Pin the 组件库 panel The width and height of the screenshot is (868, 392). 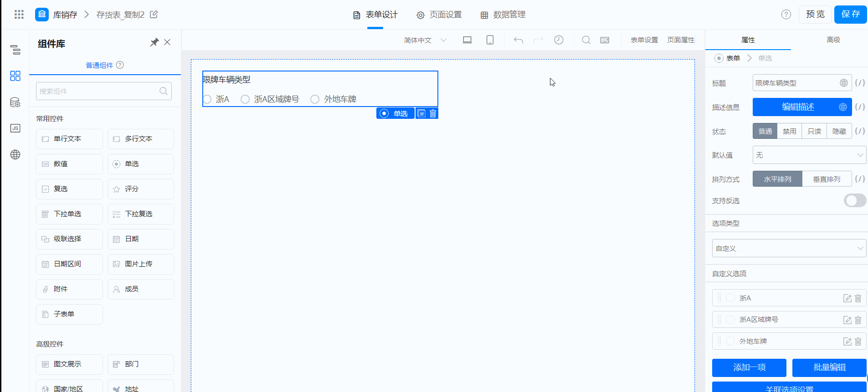click(154, 42)
